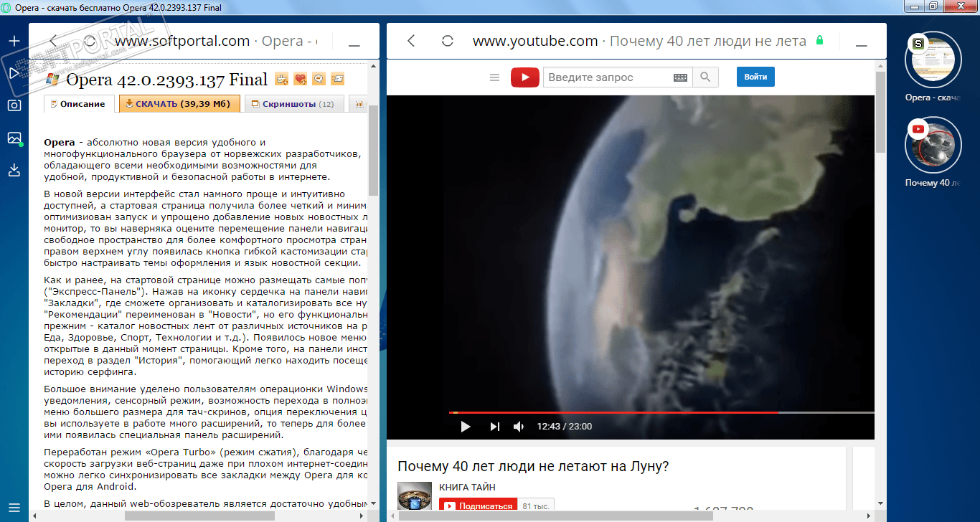Click the softportal.com address bar
The width and height of the screenshot is (980, 522).
click(x=215, y=41)
